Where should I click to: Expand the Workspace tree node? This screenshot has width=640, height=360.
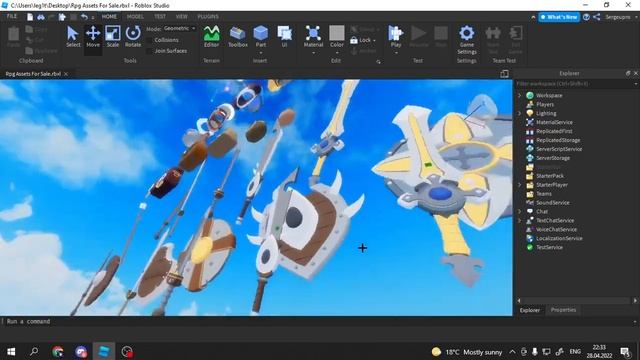(520, 96)
